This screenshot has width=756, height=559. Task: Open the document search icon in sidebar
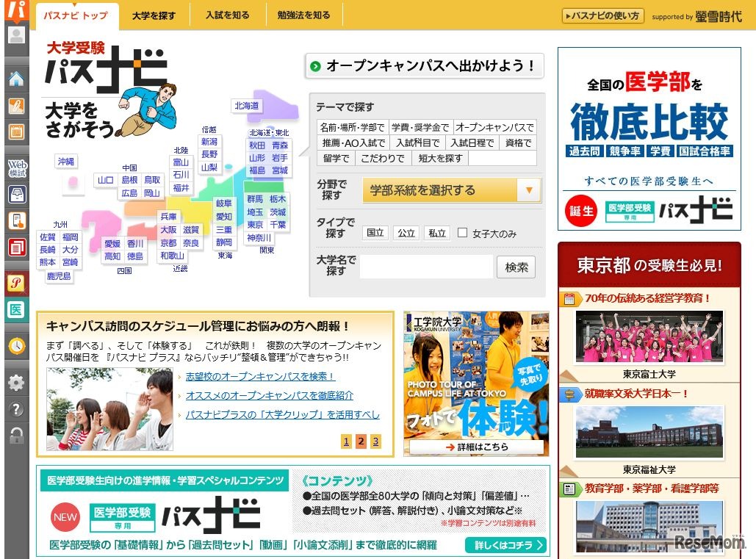[17, 221]
